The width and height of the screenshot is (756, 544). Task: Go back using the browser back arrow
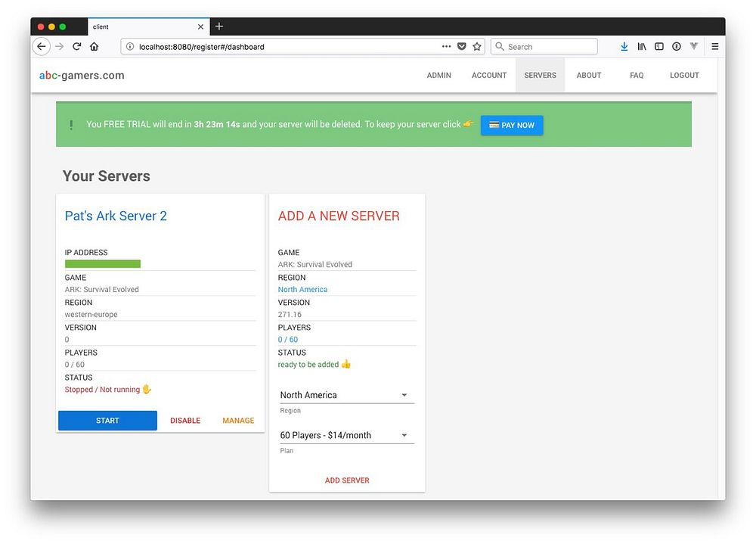pyautogui.click(x=42, y=47)
